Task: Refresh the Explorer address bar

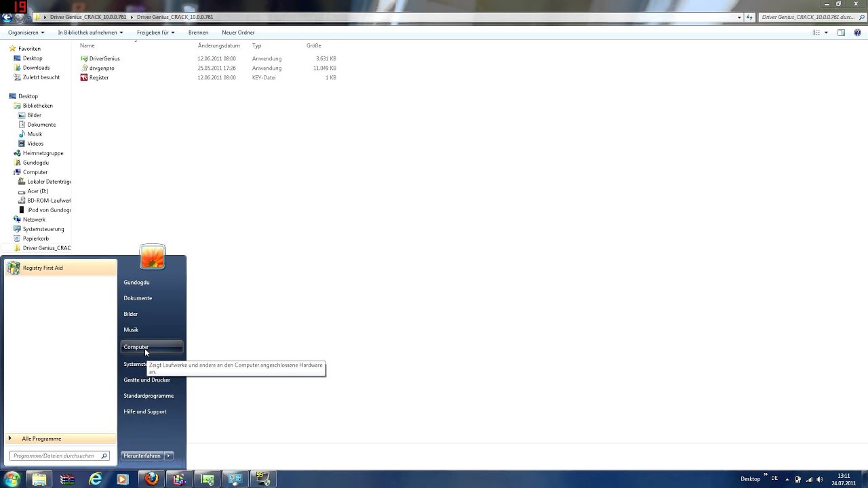Action: [750, 17]
